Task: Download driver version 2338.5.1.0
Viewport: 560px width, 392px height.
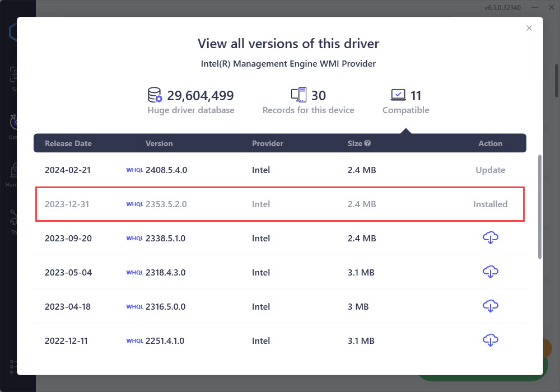Action: point(490,238)
